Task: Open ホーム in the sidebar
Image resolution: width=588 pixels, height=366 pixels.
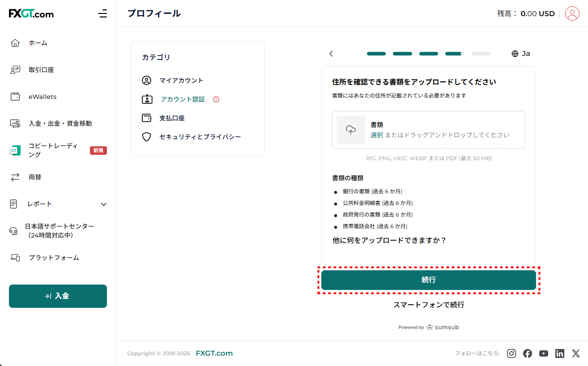Action: (38, 43)
